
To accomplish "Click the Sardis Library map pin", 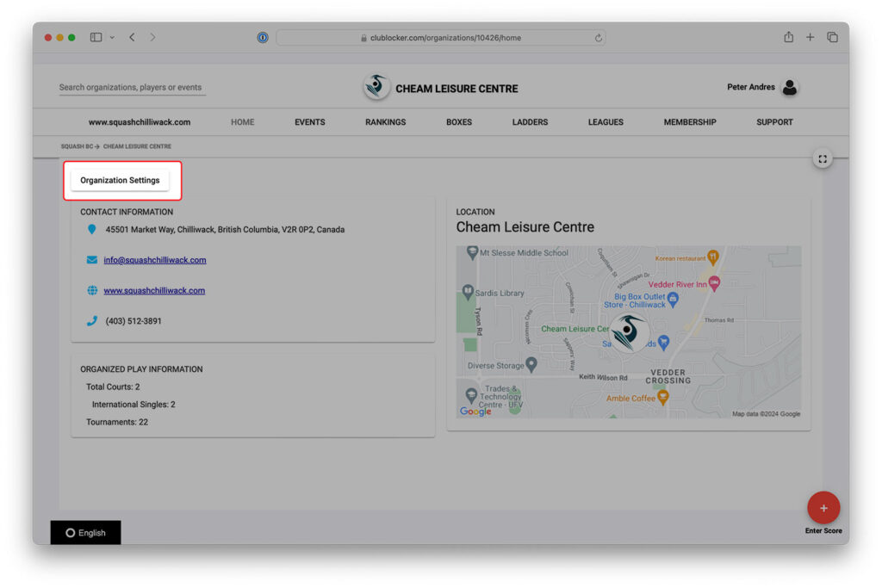I will pyautogui.click(x=468, y=293).
